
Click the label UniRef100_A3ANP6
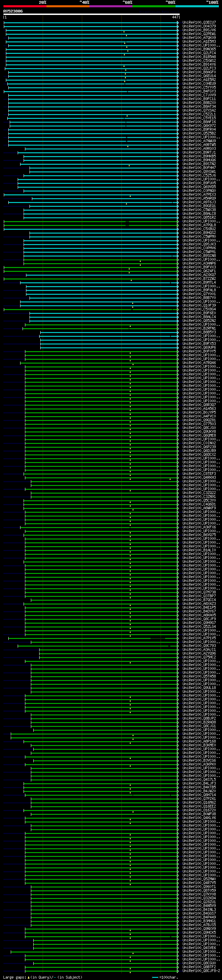pos(199,263)
